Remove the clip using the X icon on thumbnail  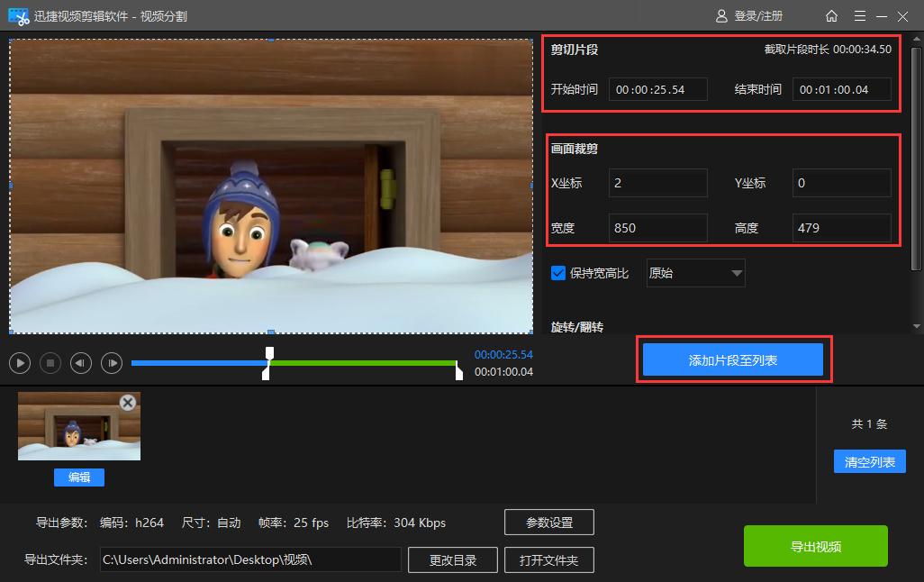(x=128, y=404)
